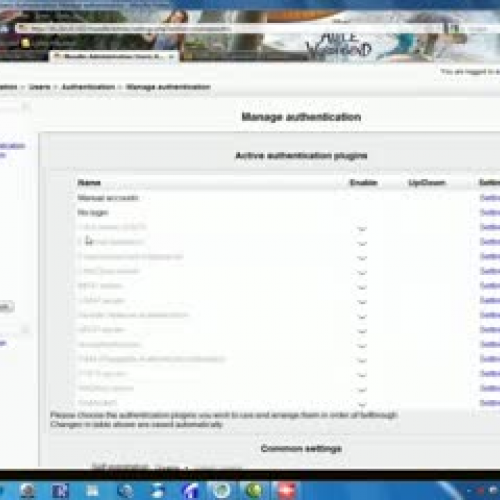Open Settings link in Shibboleth row
The image size is (500, 500).
tap(490, 403)
